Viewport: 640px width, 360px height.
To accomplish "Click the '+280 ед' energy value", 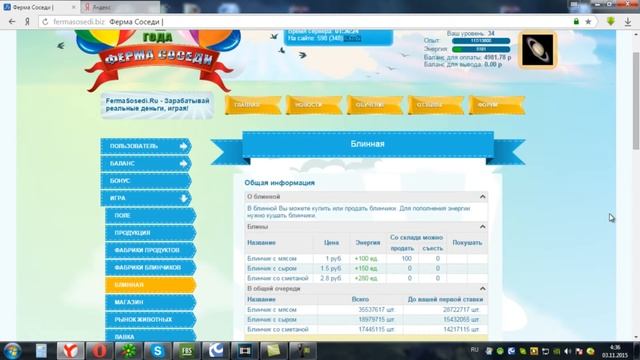I will 366,278.
